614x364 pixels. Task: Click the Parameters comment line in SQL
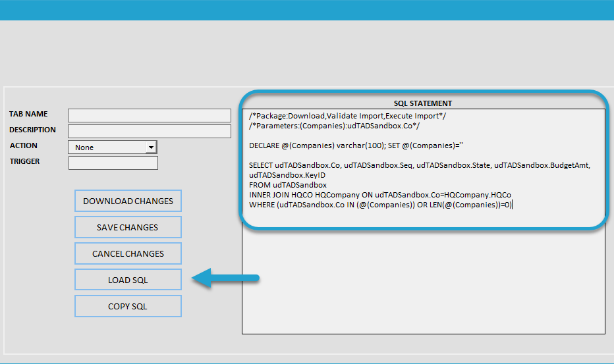click(334, 126)
